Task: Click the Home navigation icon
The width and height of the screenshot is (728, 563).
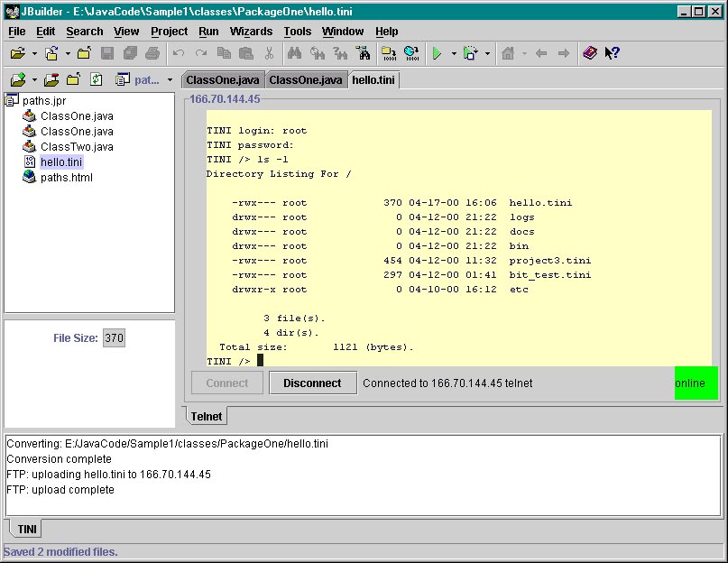Action: pos(508,54)
